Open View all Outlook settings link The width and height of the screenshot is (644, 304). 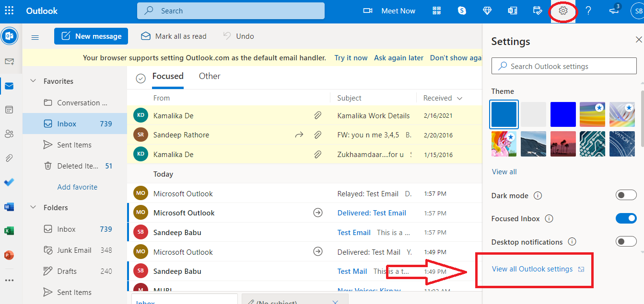(x=532, y=269)
